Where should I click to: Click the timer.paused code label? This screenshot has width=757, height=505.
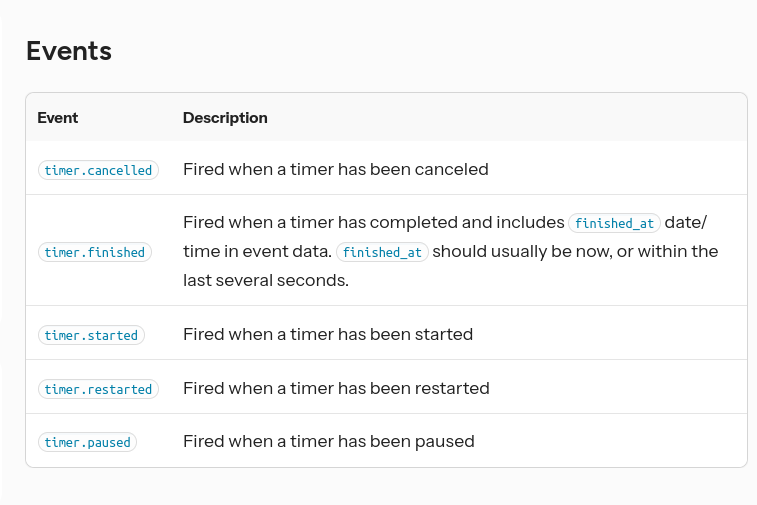[x=87, y=442]
